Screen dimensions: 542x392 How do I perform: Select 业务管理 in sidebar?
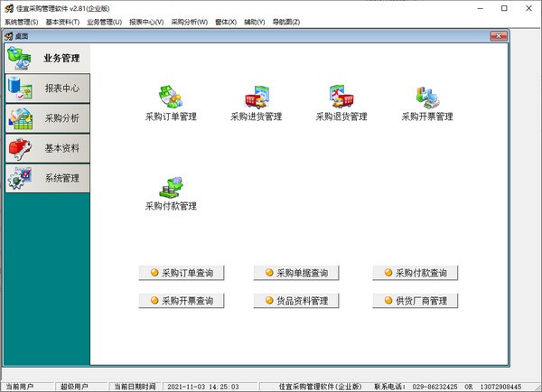click(47, 59)
